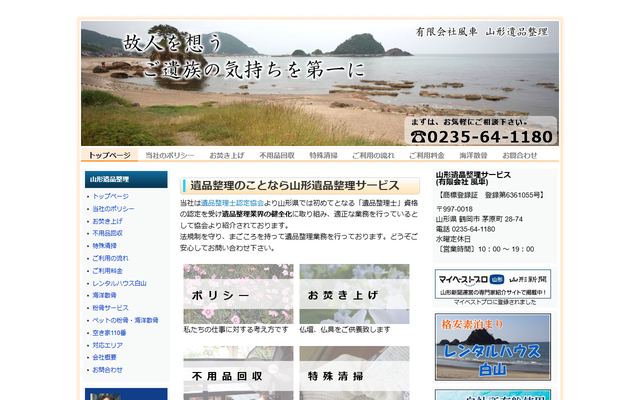Open 粉骨サービス sidebar link
This screenshot has width=640, height=400.
coord(110,308)
